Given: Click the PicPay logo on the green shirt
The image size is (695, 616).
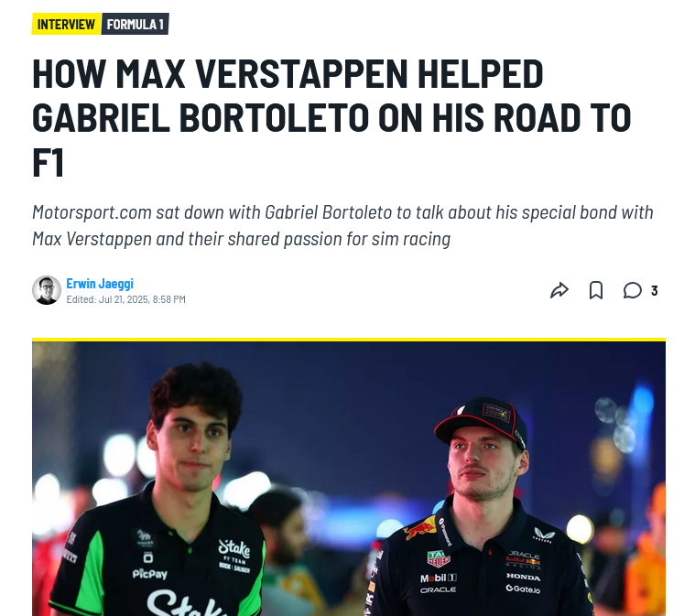Looking at the screenshot, I should [x=150, y=574].
